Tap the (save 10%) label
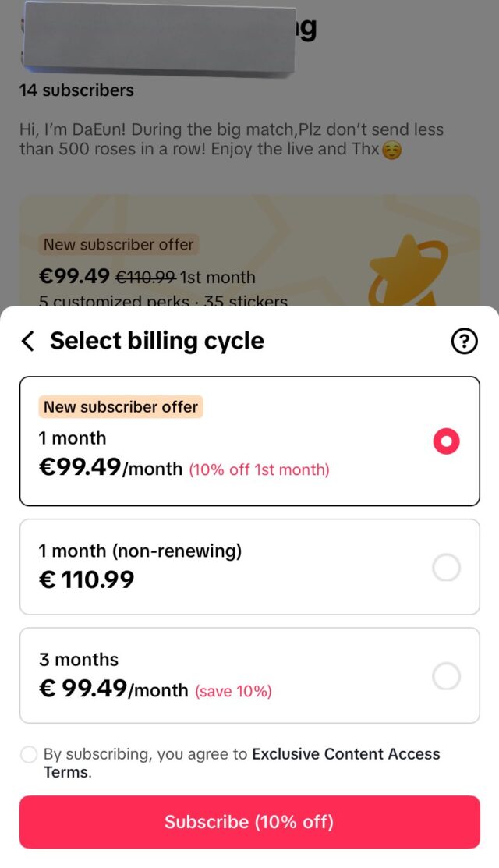 tap(233, 691)
